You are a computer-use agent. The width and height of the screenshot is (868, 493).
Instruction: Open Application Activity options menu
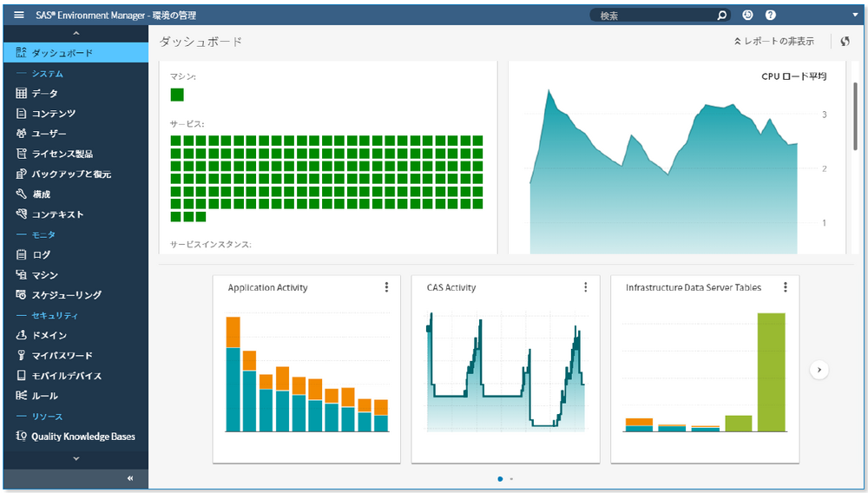coord(387,287)
